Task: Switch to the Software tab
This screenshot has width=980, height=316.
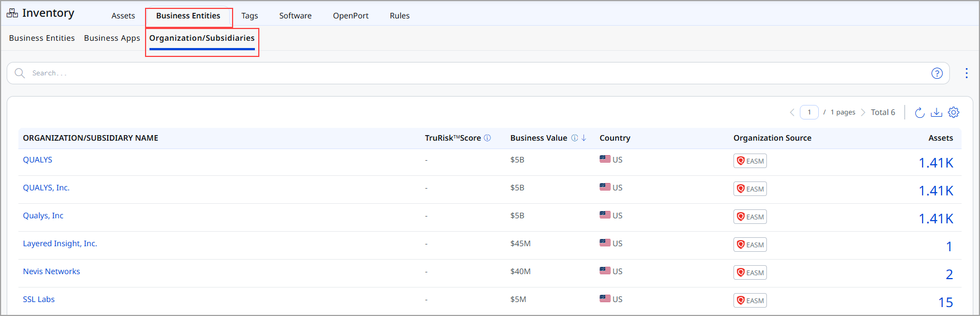Action: coord(295,16)
